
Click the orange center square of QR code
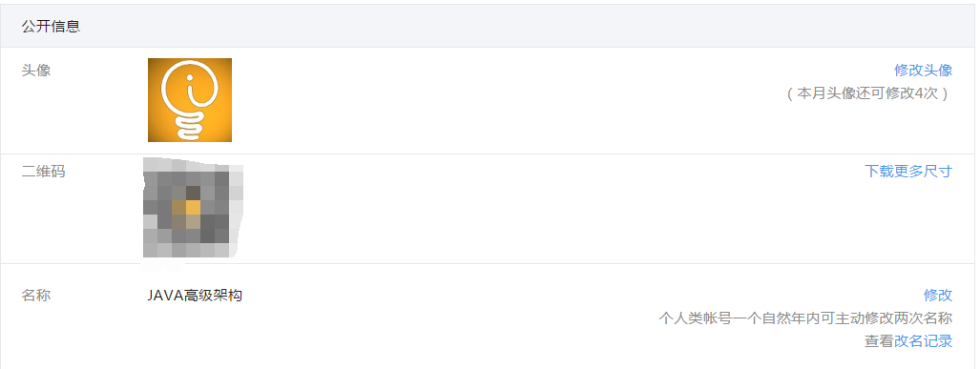[x=193, y=208]
